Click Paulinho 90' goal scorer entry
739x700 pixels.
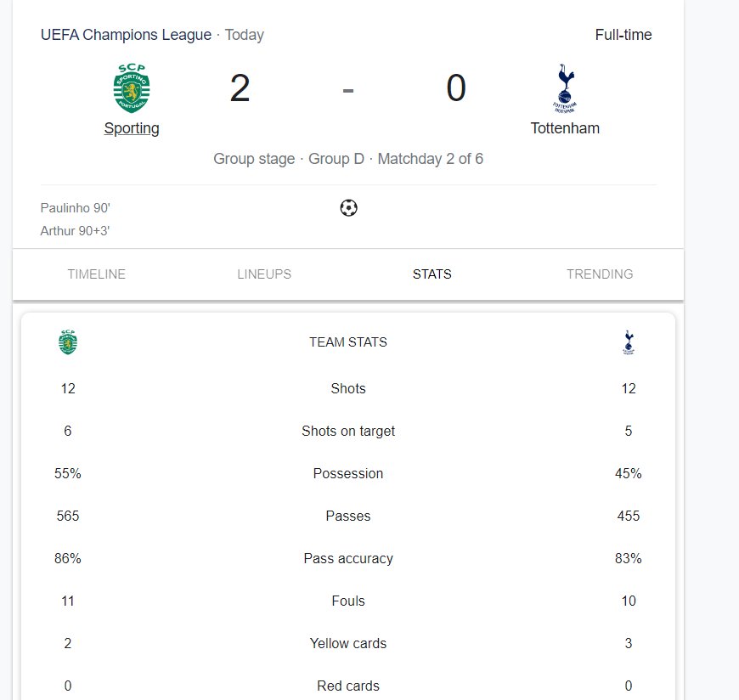pos(76,208)
